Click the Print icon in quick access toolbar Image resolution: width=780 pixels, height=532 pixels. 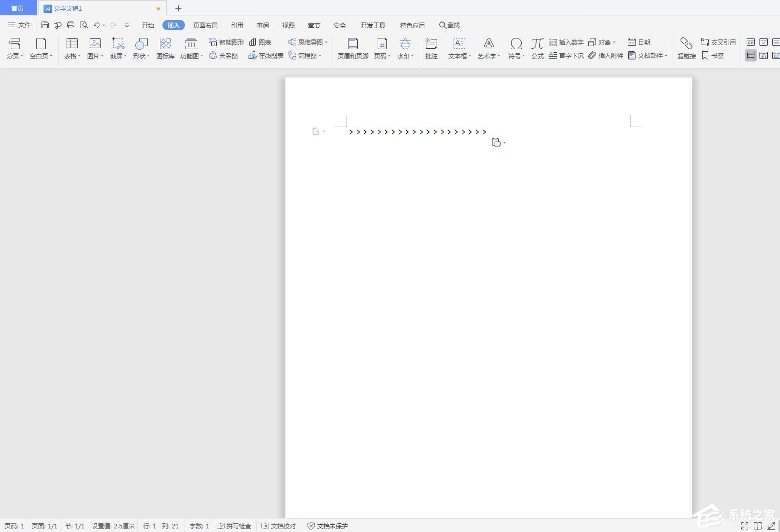click(x=71, y=25)
